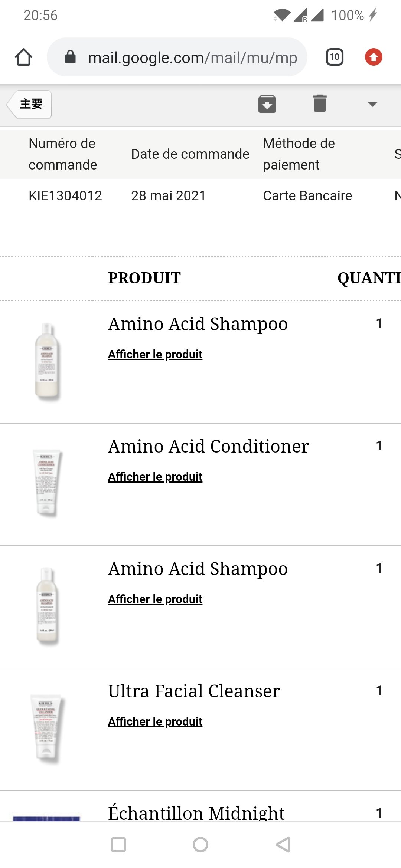The width and height of the screenshot is (401, 868).
Task: Tap the red update arrow icon
Action: (x=374, y=57)
